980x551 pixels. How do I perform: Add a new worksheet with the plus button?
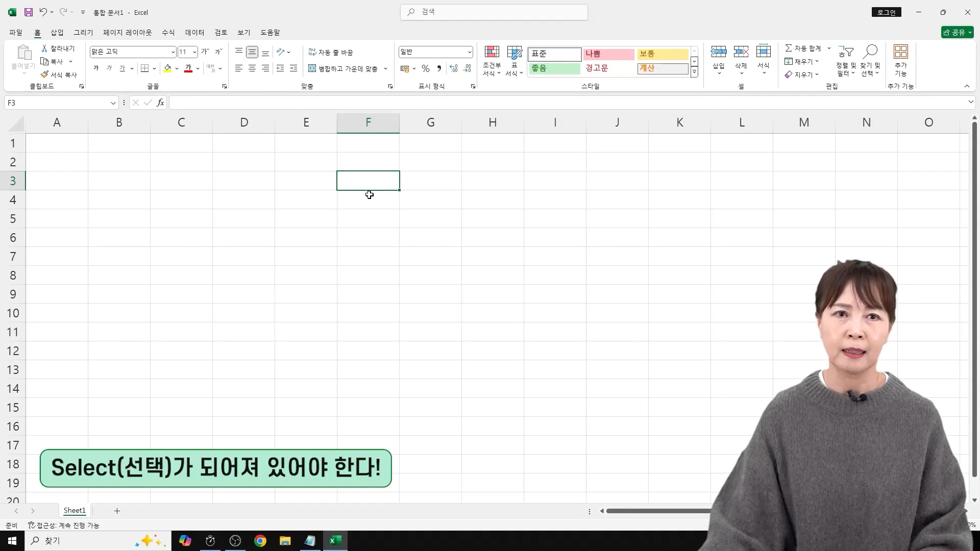[x=116, y=511]
